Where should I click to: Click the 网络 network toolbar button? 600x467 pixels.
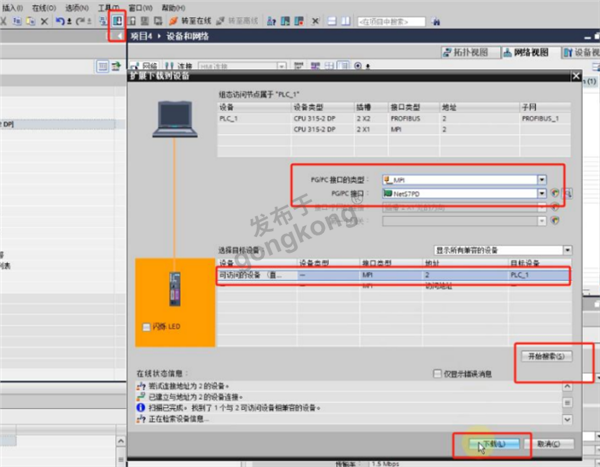click(x=145, y=66)
